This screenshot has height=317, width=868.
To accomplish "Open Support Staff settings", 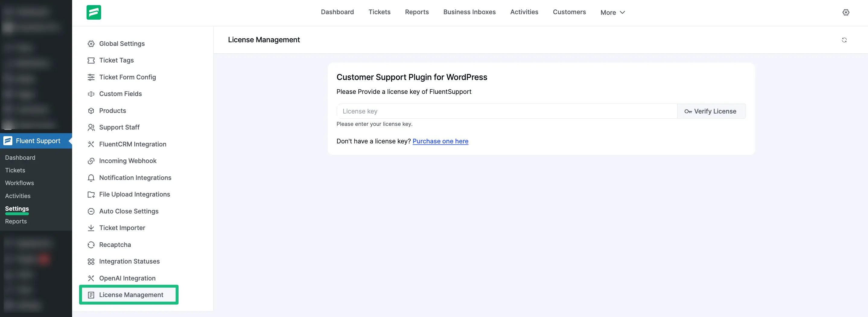I will (119, 127).
